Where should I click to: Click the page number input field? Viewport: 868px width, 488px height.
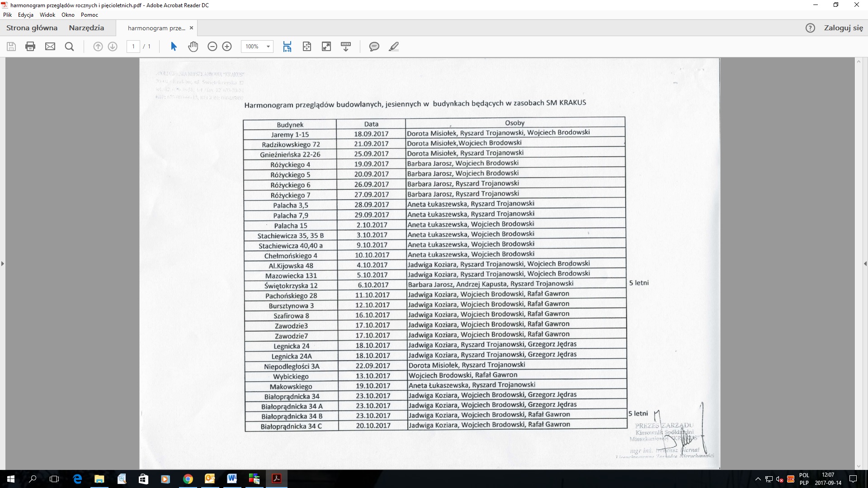tap(133, 47)
